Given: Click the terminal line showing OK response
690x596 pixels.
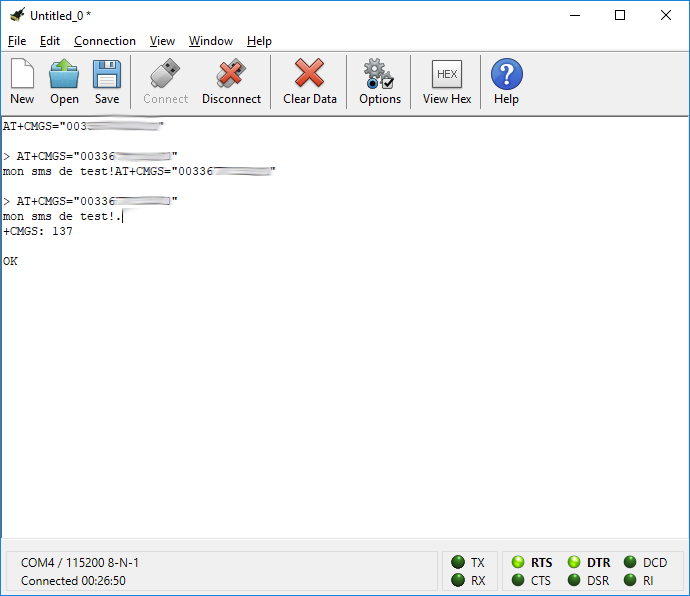Looking at the screenshot, I should coord(10,261).
